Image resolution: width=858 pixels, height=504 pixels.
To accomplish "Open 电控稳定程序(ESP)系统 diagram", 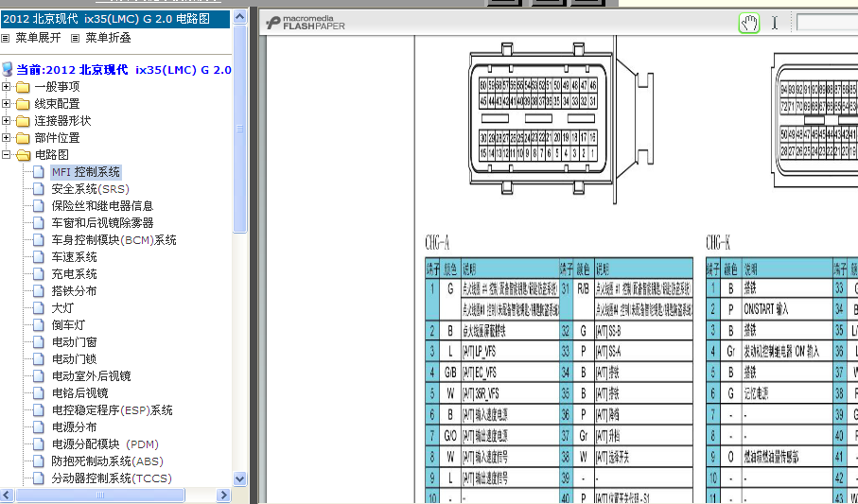I will click(x=113, y=409).
